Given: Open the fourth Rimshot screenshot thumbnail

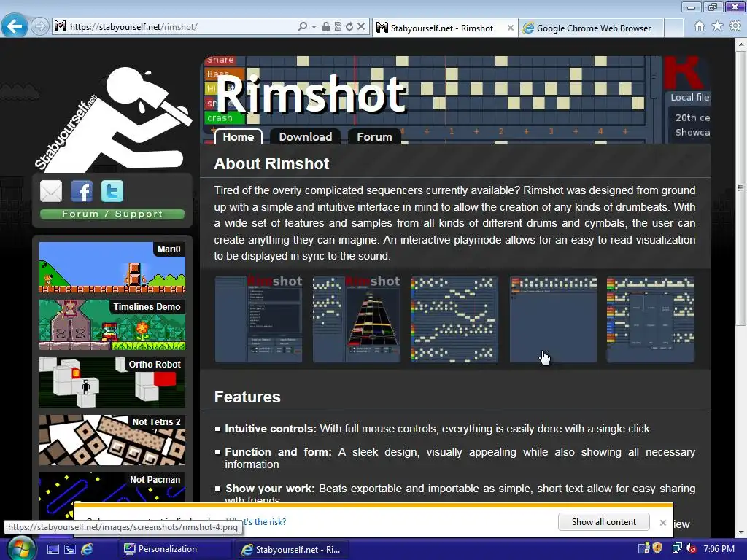Looking at the screenshot, I should [553, 319].
